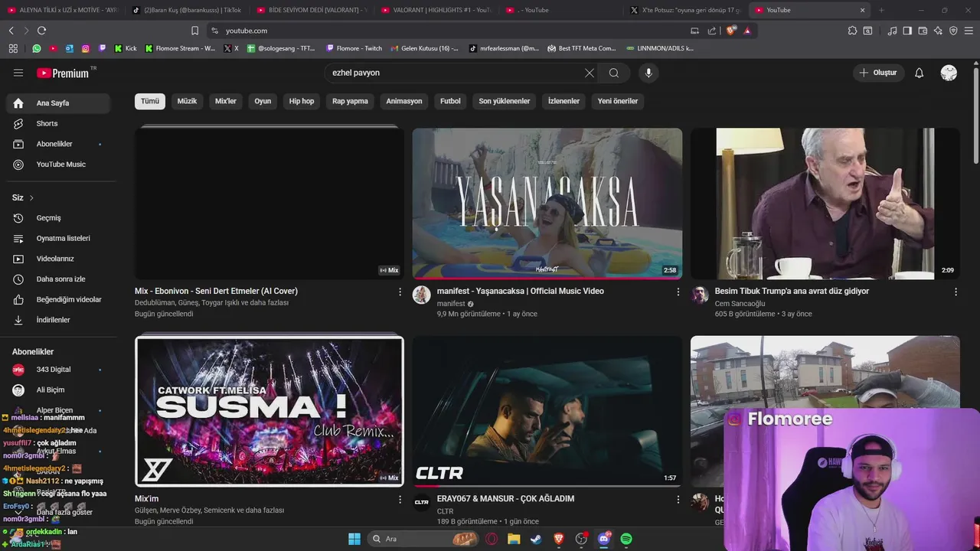Play the Catwork ft. Melisa Susma thumbnail

[269, 411]
